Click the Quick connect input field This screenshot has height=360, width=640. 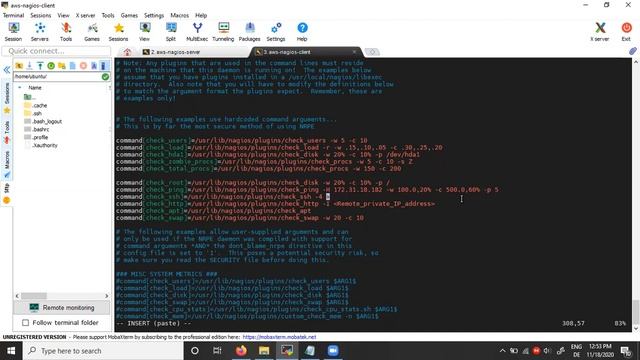pyautogui.click(x=56, y=51)
